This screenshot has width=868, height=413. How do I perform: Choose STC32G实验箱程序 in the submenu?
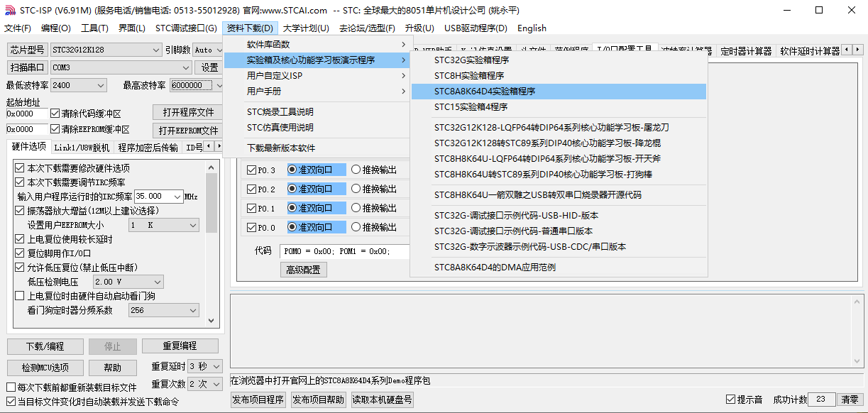click(559, 60)
